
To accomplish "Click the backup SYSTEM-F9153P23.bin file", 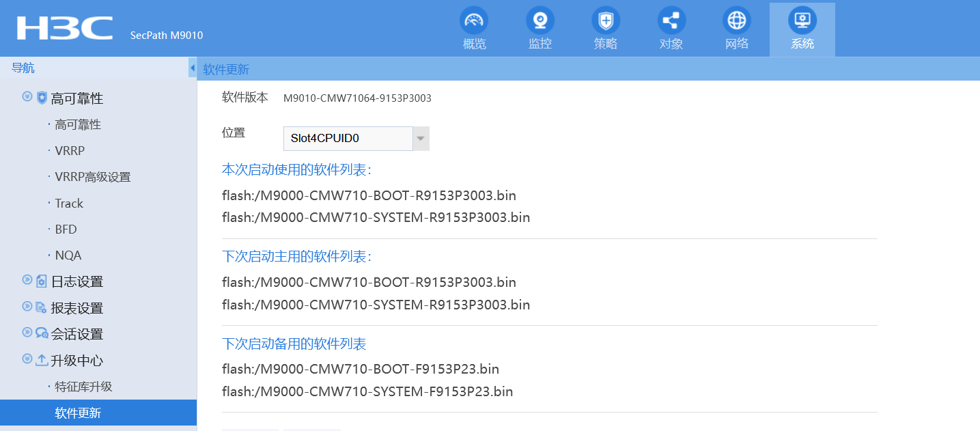I will point(367,391).
